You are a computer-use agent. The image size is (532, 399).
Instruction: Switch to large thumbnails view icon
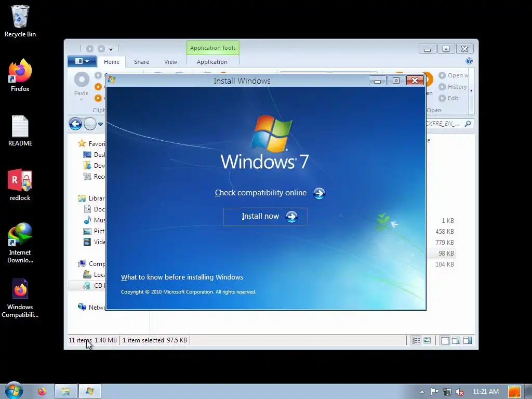pos(427,340)
